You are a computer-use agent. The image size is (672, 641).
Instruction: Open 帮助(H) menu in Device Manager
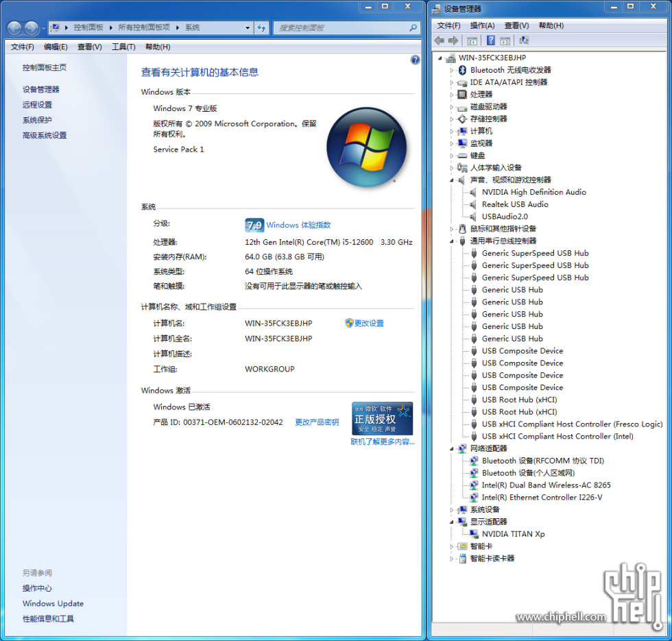tap(551, 26)
